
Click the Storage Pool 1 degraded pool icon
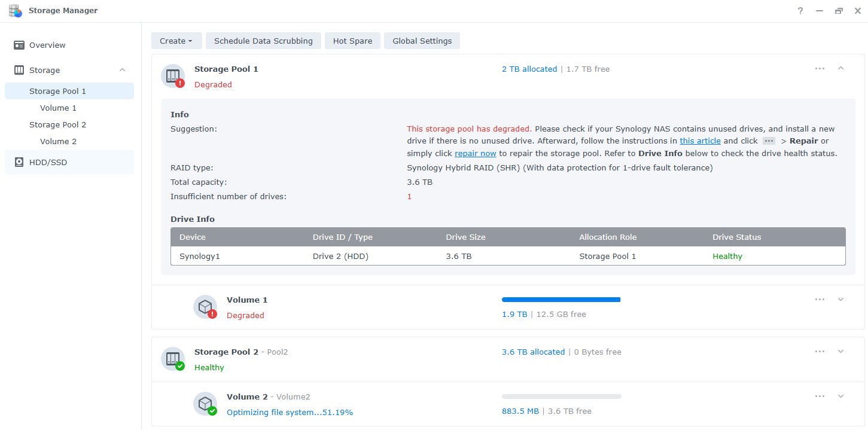click(173, 76)
